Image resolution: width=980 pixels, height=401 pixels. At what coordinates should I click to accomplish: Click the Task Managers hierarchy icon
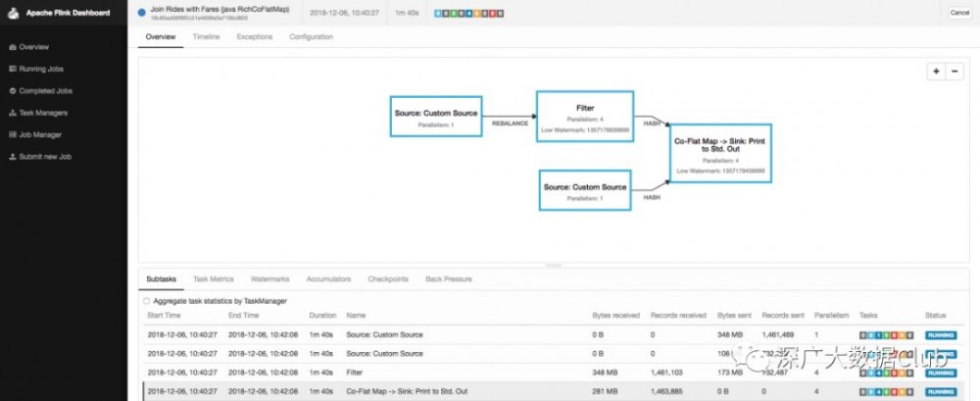13,113
